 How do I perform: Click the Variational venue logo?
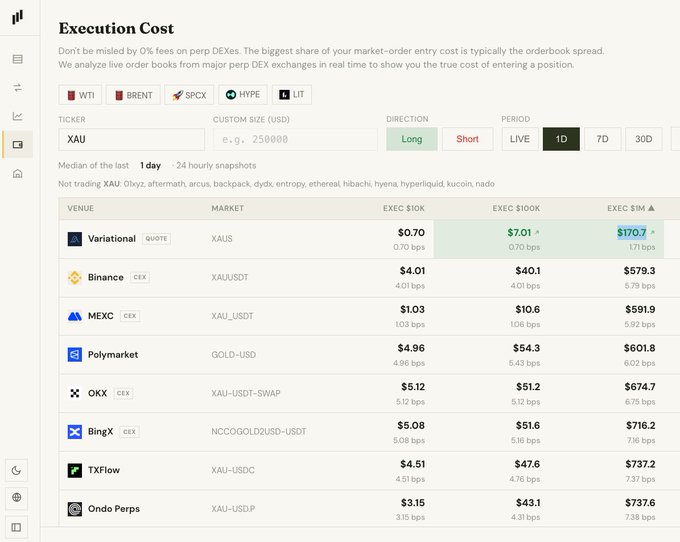[x=75, y=239]
